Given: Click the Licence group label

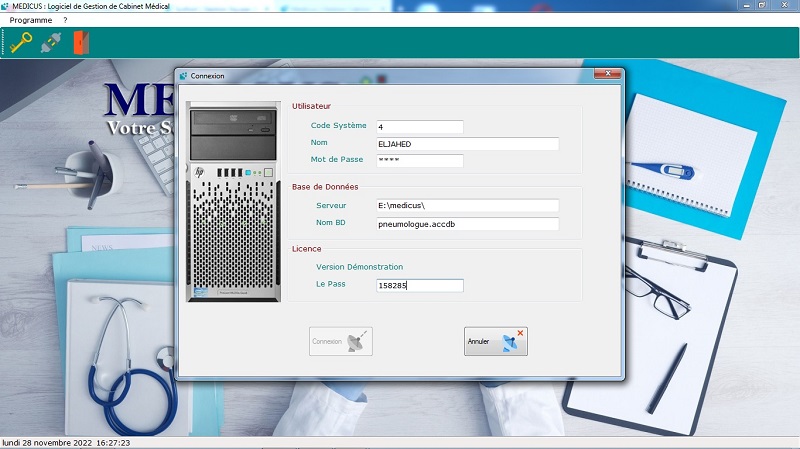Looking at the screenshot, I should tap(307, 249).
